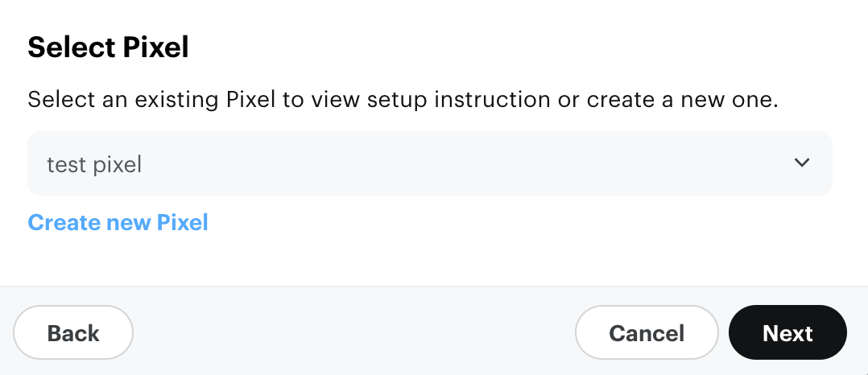
Task: Start creating a new Pixel
Action: coord(118,222)
